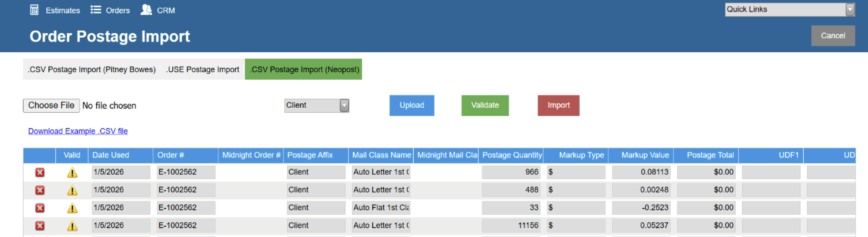Click the No file chosen text
868x237 pixels.
click(x=109, y=106)
